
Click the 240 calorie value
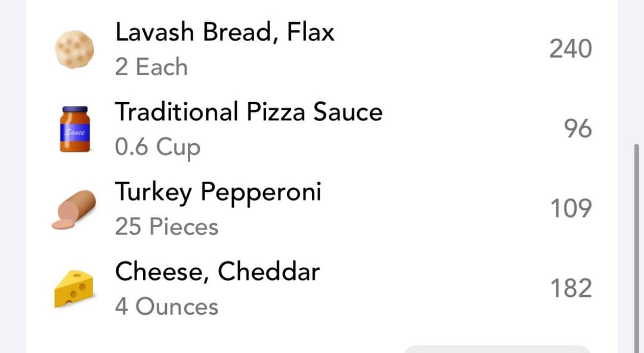570,49
